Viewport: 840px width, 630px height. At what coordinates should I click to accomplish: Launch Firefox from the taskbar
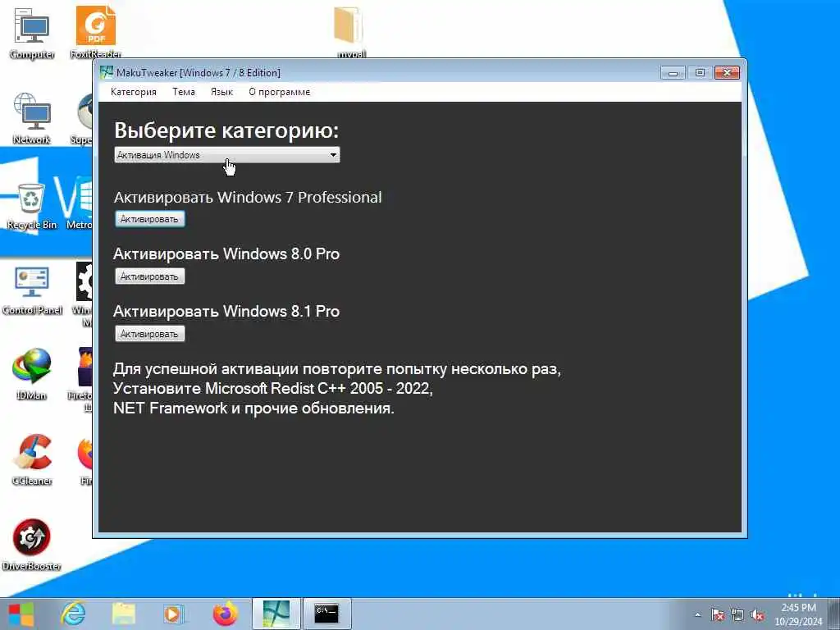coord(225,614)
